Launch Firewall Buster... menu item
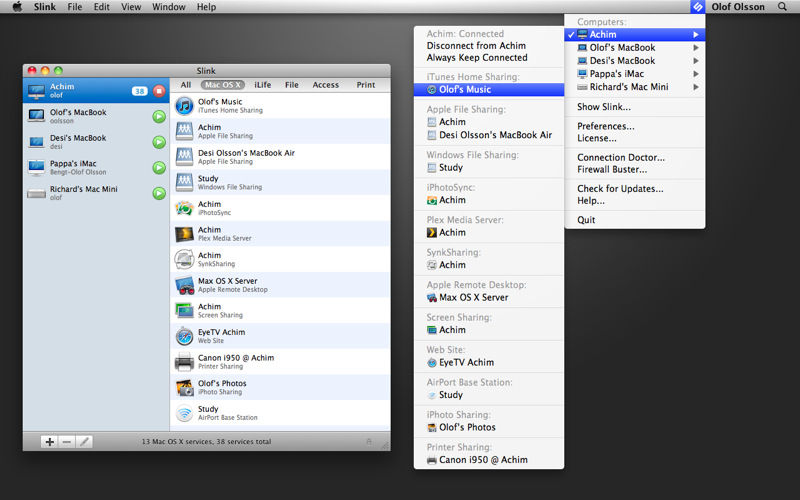This screenshot has width=800, height=500. click(x=612, y=169)
